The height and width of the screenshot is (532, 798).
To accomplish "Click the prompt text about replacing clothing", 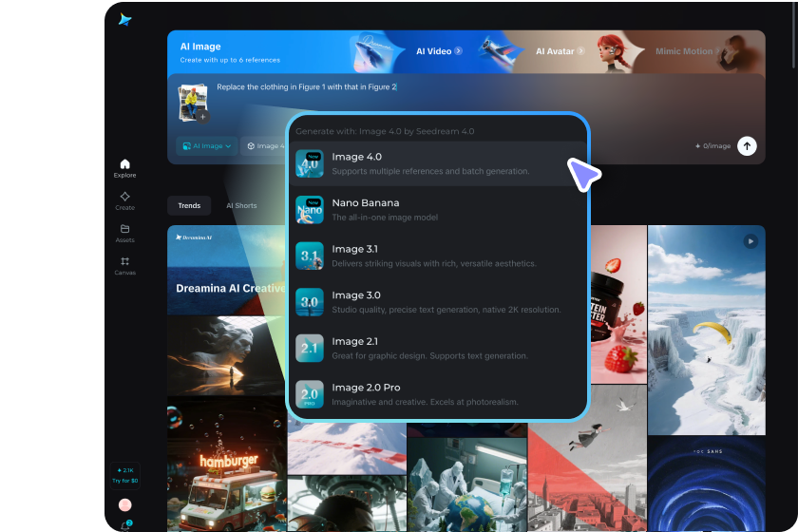I will pyautogui.click(x=306, y=87).
